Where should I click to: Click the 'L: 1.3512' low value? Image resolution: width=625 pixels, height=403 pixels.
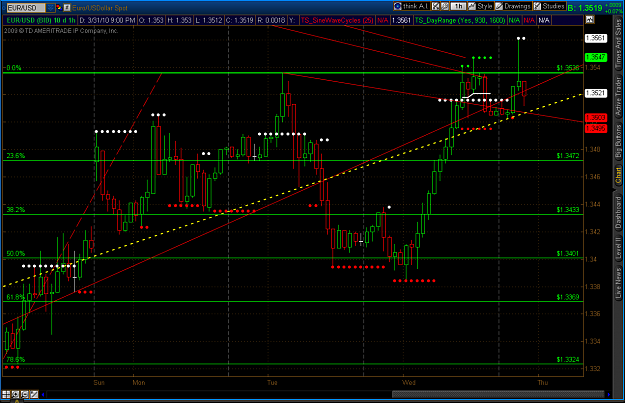pos(209,20)
